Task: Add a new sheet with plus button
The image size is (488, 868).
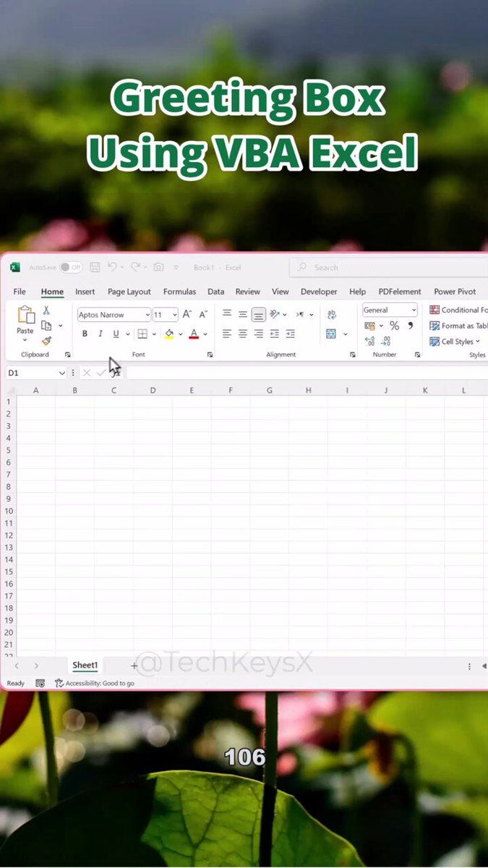Action: pyautogui.click(x=134, y=665)
